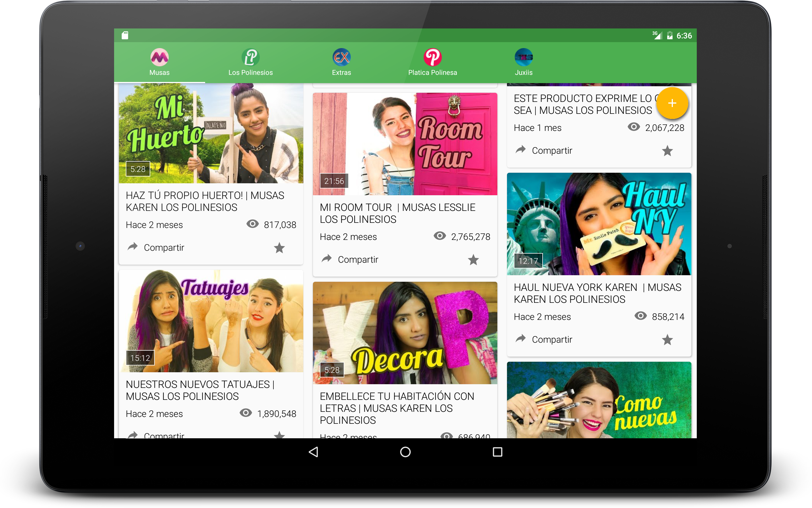Image resolution: width=812 pixels, height=508 pixels.
Task: Click share arrow on Este Producto card
Action: [x=521, y=150]
